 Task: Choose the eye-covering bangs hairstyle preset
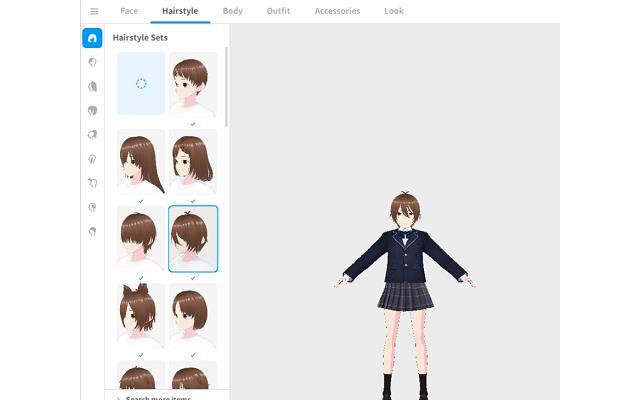[x=141, y=239]
